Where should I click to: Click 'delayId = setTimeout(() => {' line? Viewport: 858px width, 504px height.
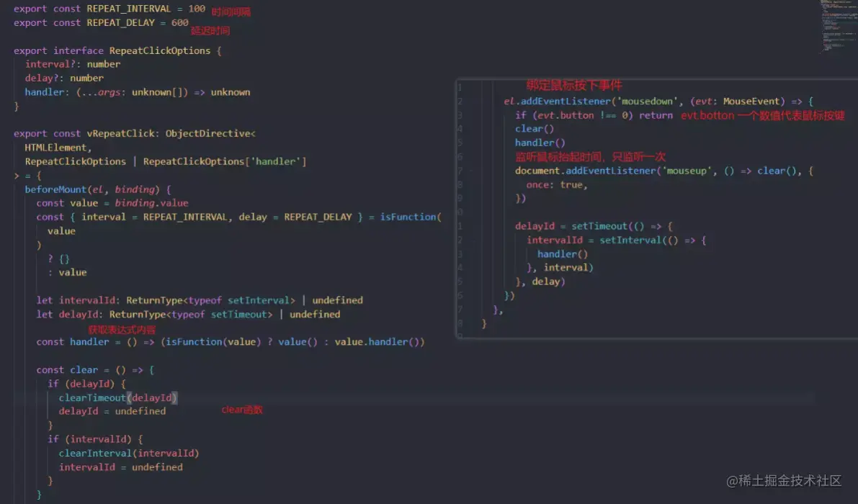[x=594, y=226]
